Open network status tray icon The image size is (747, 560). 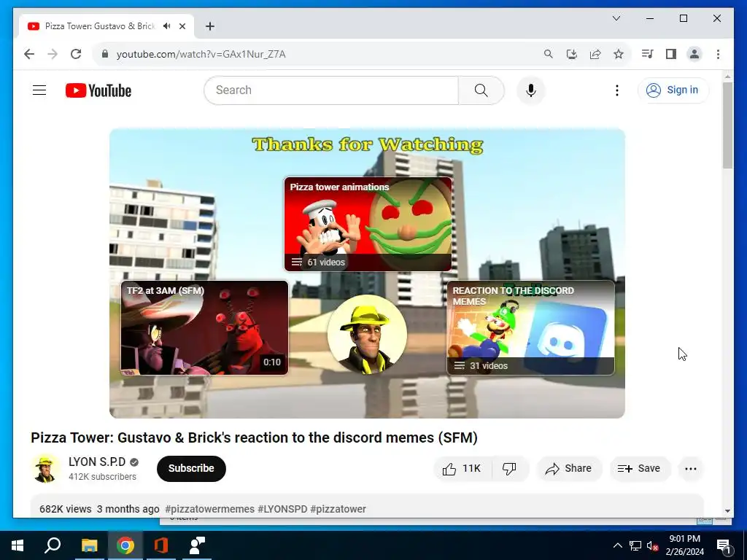[635, 545]
